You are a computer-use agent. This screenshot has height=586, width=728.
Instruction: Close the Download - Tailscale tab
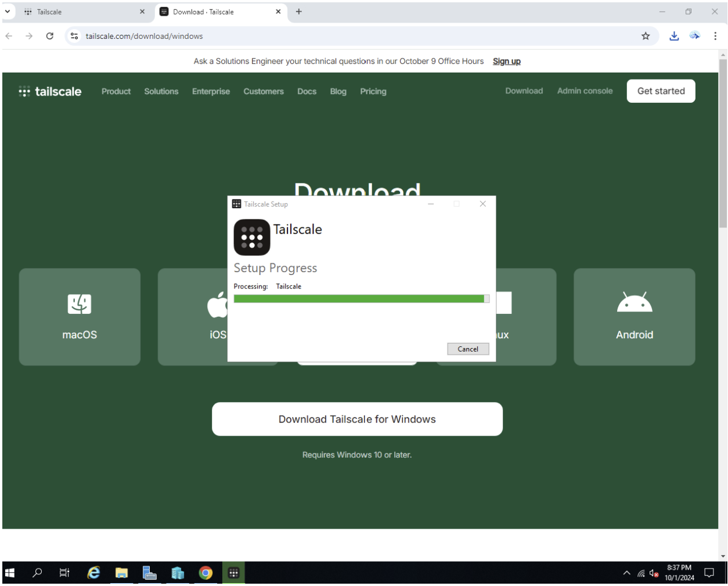pos(278,12)
